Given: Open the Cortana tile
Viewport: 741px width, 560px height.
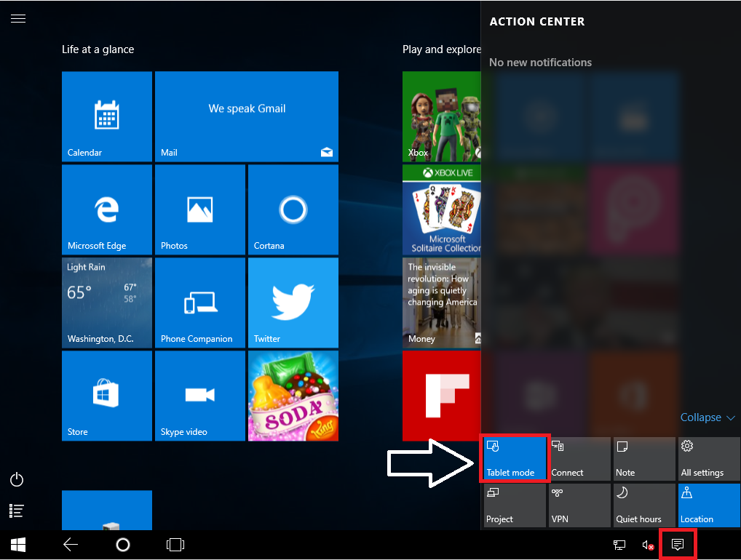Looking at the screenshot, I should pyautogui.click(x=293, y=209).
